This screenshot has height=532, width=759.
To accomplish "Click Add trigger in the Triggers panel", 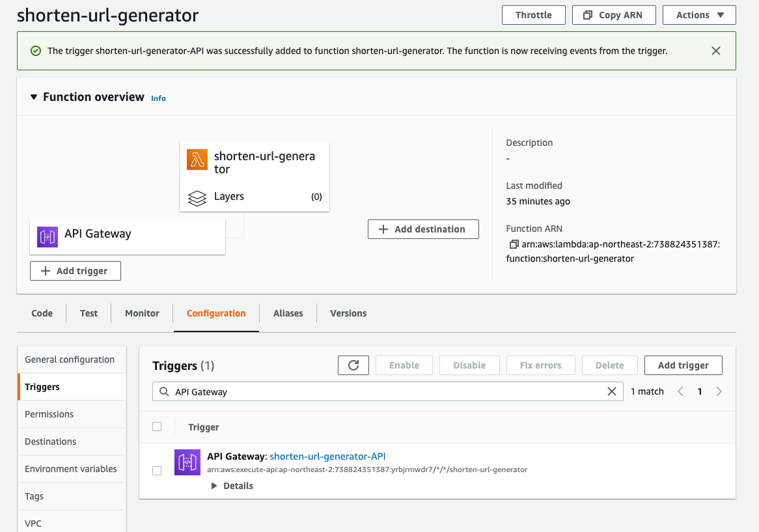I will [683, 365].
